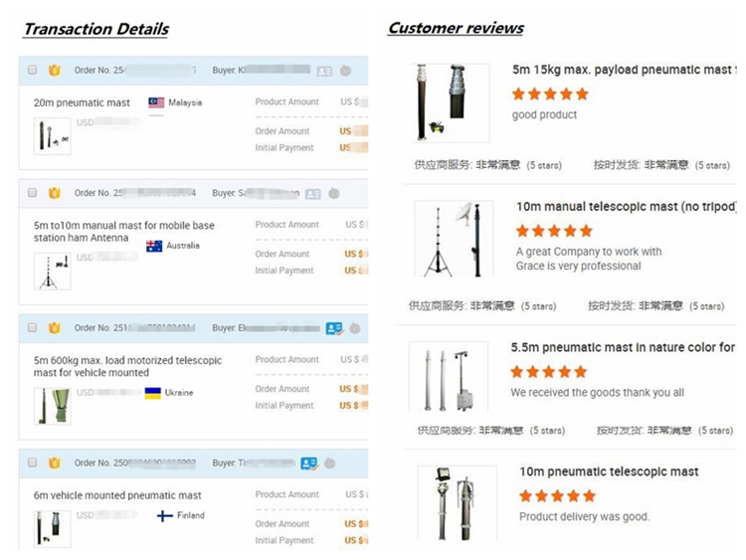Screen dimensions: 746x560
Task: Select the Australia order's checkbox
Action: pyautogui.click(x=33, y=193)
